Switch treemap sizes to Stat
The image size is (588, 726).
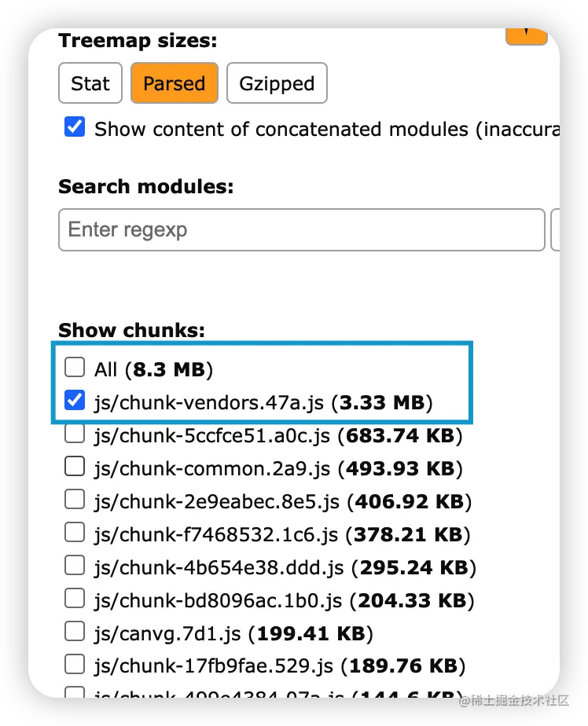coord(90,83)
